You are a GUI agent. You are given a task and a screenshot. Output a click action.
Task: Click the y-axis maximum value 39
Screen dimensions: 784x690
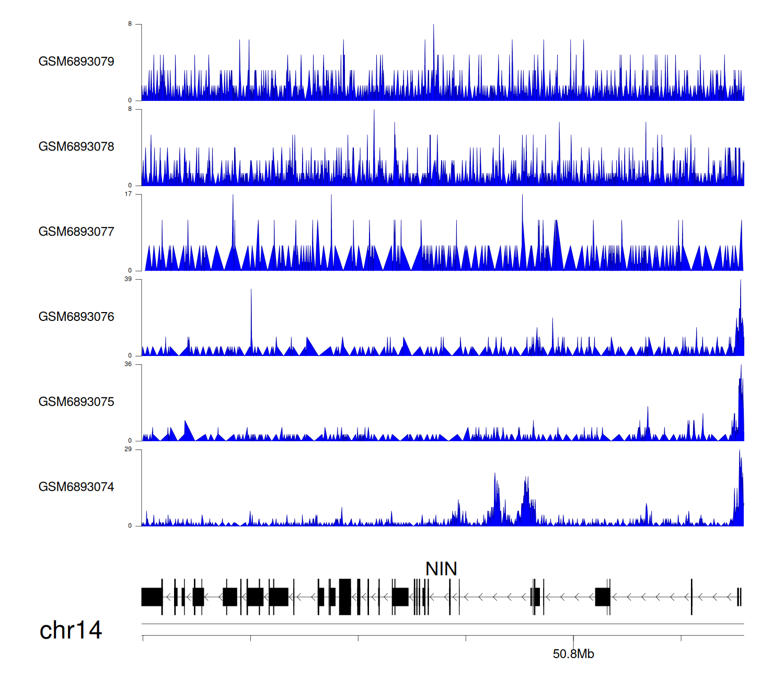tap(128, 279)
